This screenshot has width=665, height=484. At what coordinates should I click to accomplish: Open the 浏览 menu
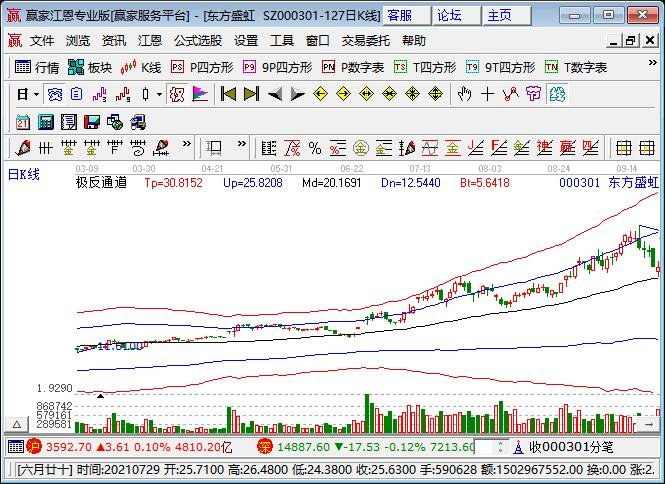click(x=78, y=41)
